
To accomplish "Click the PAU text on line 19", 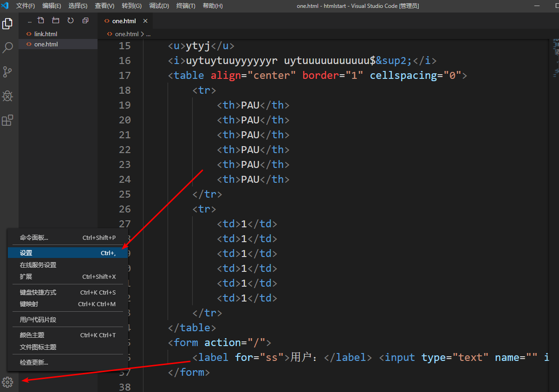I will click(250, 105).
